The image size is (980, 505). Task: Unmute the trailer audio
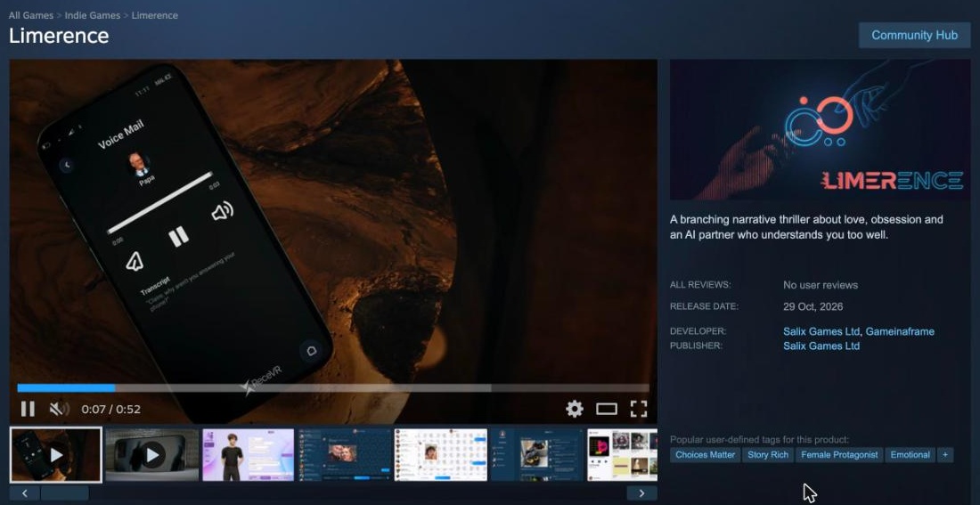coord(60,409)
